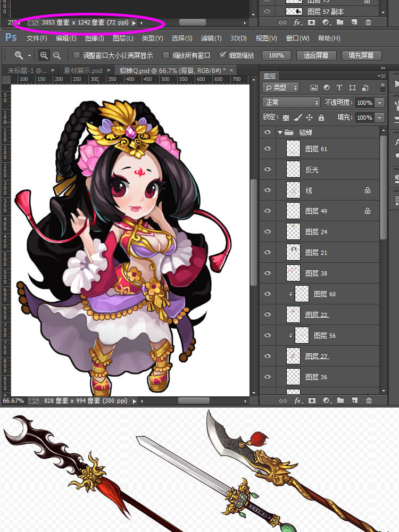Select the 图层 36 layer row
Viewport: 399px width, 532px height.
(x=319, y=377)
